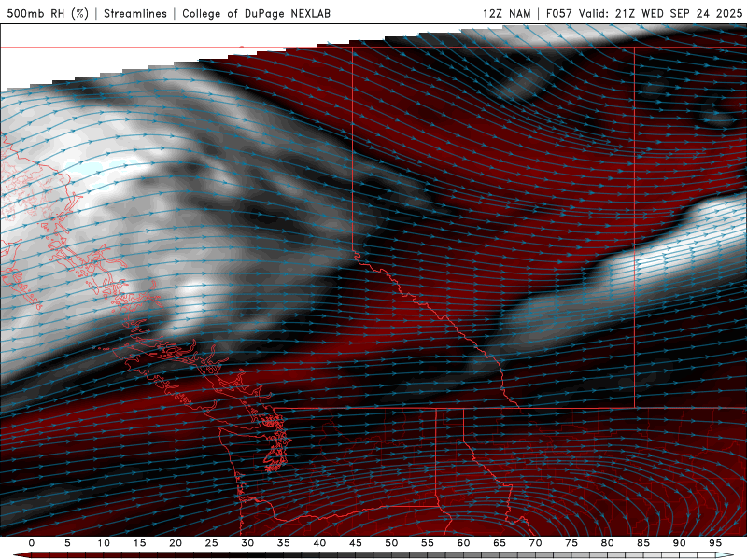747x560 pixels.
Task: Click the "Streamlines" label in header
Action: tap(135, 14)
